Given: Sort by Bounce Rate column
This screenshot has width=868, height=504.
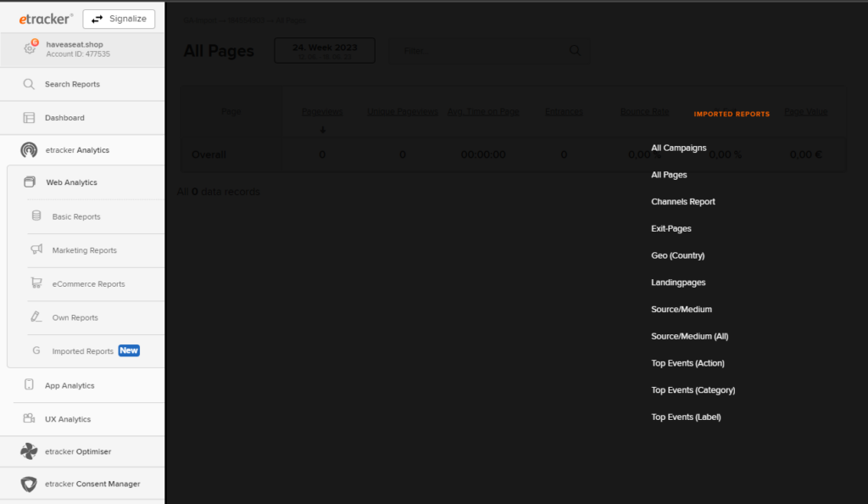Looking at the screenshot, I should pos(644,112).
